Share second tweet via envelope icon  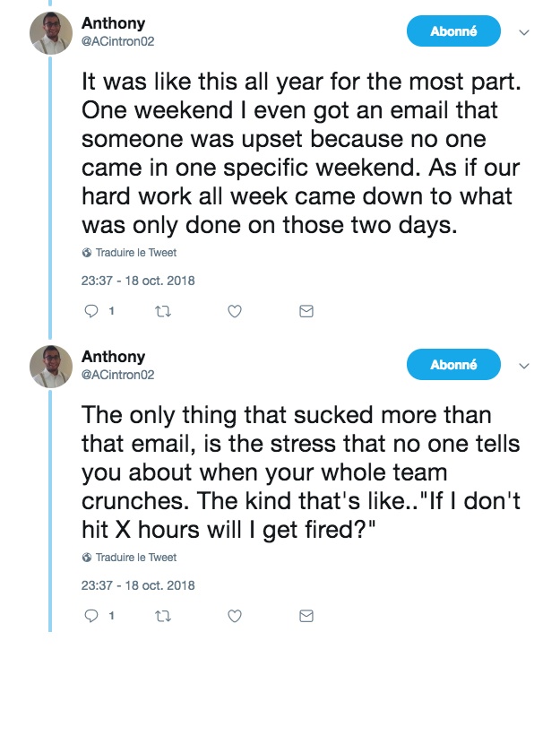306,616
